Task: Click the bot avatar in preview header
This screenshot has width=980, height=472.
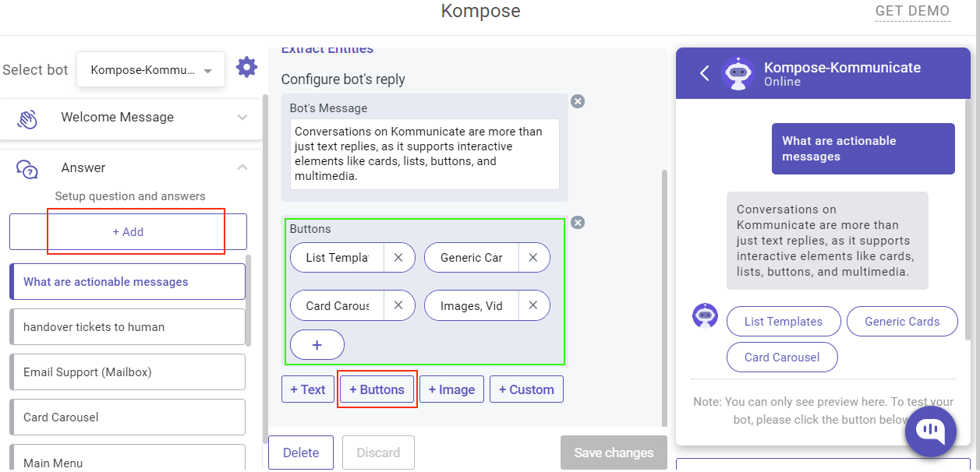Action: pos(738,72)
